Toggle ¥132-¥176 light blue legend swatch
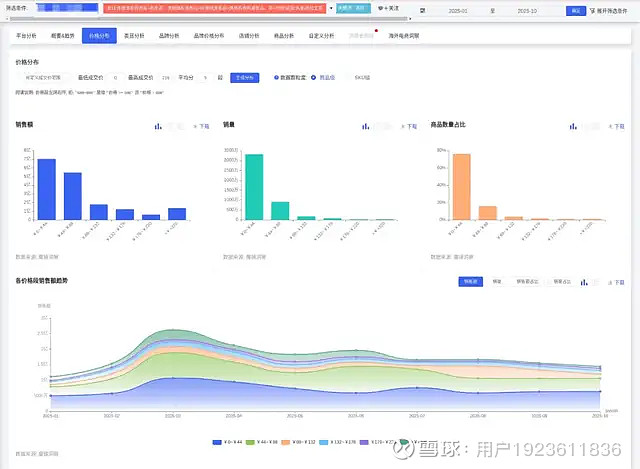Screen dimensions: 640x469 click(324, 442)
